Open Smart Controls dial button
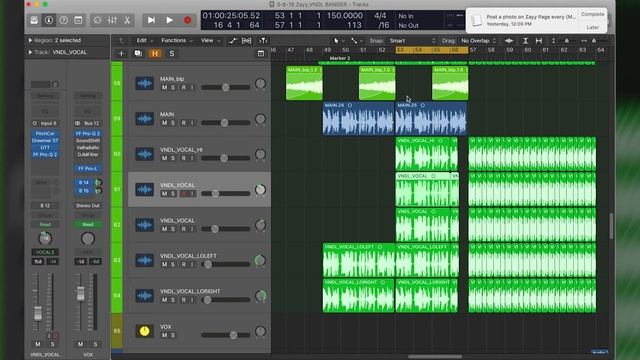Screen dimensions: 640x360 click(97, 20)
